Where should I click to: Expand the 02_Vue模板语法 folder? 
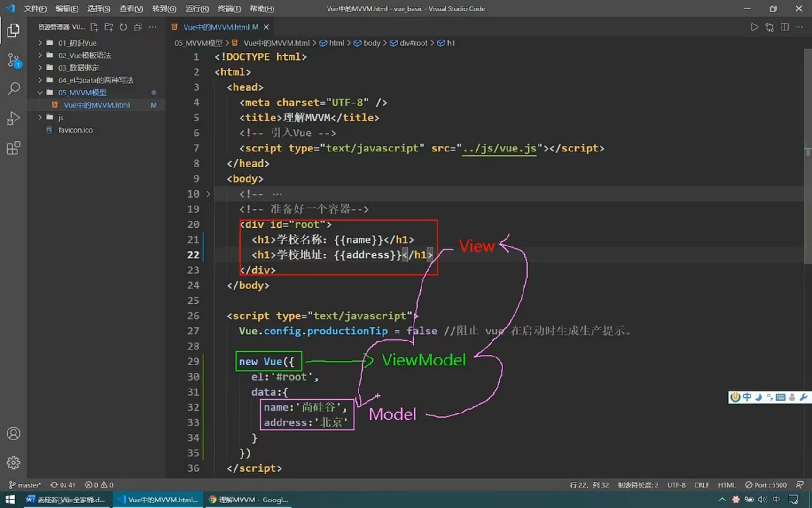point(96,55)
